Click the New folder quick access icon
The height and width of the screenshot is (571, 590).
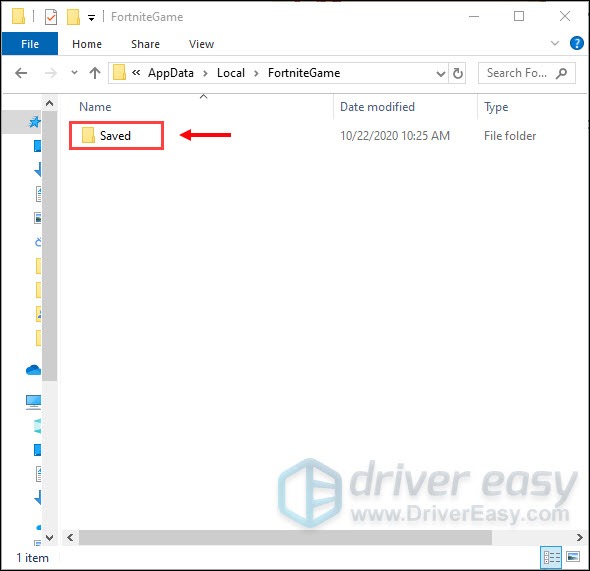(73, 17)
